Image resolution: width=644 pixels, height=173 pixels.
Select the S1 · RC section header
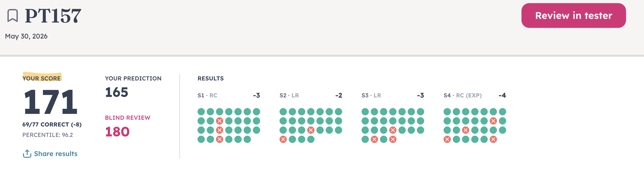click(207, 95)
